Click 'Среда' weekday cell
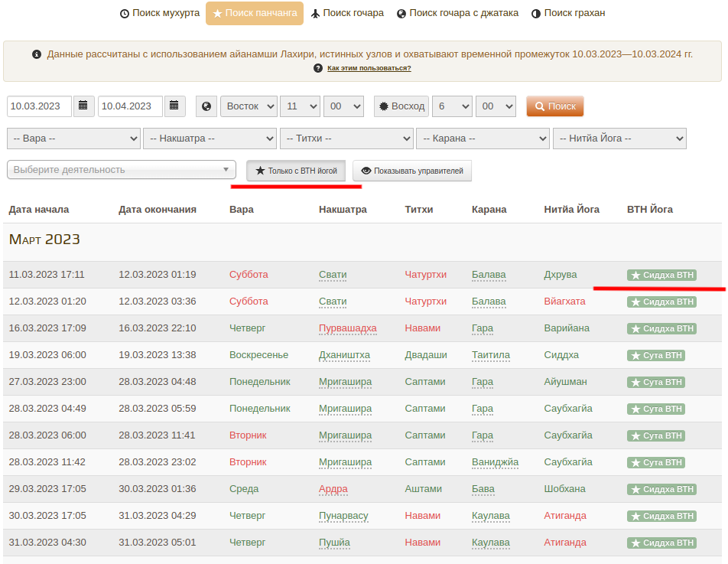Viewport: 728px width, 564px height. click(244, 489)
